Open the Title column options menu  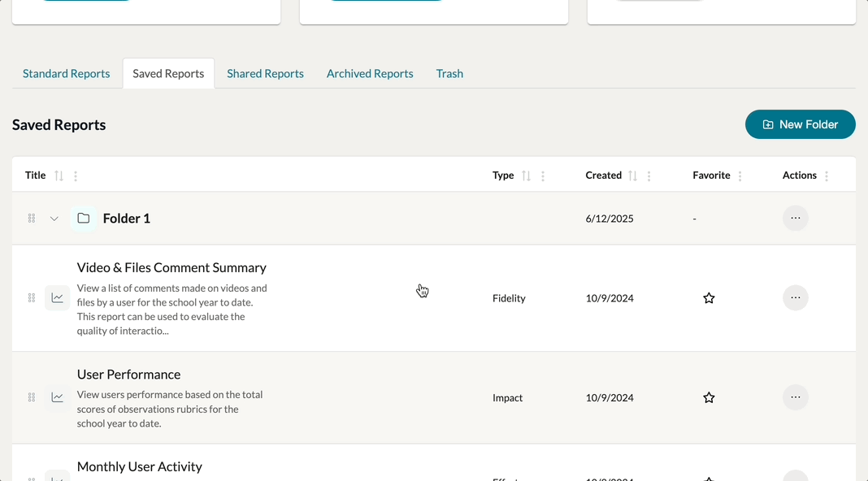76,175
